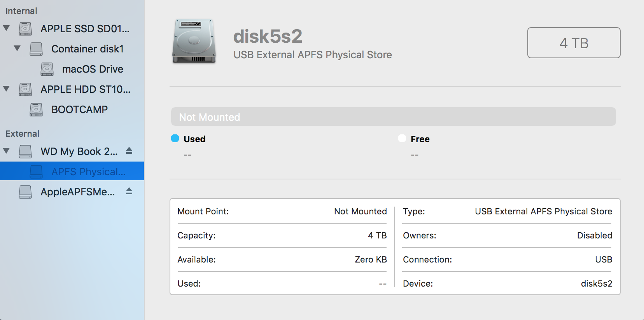644x320 pixels.
Task: Collapse the WD My Book disclosure triangle
Action: 6,151
